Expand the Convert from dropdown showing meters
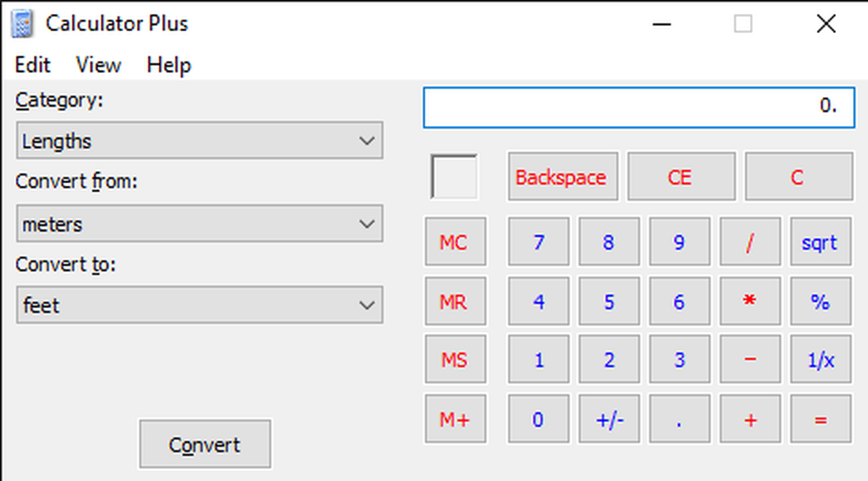 [200, 224]
